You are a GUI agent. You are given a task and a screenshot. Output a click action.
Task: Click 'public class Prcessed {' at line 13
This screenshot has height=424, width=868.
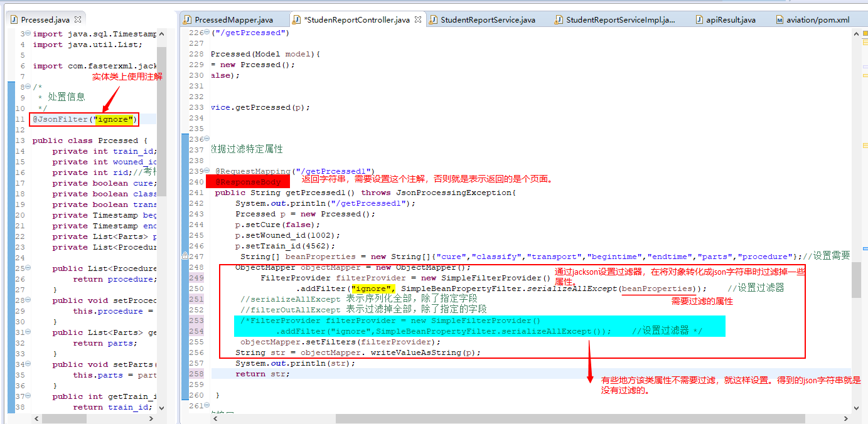90,140
